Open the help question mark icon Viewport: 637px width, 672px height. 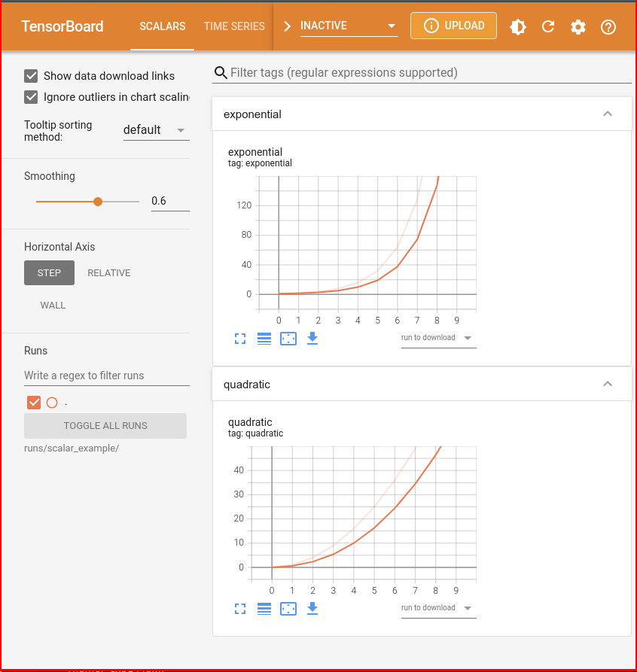pyautogui.click(x=608, y=27)
